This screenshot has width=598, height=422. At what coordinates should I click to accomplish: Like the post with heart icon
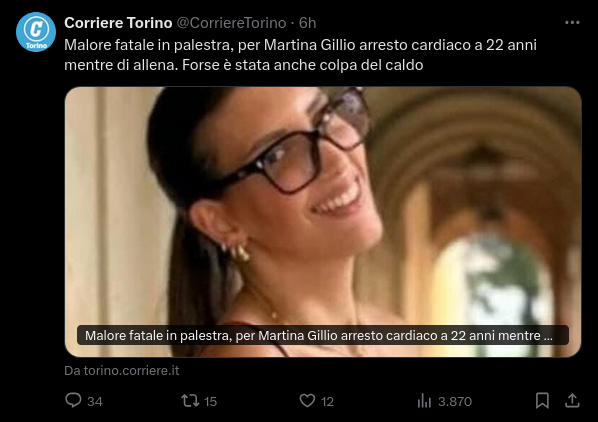pyautogui.click(x=307, y=401)
